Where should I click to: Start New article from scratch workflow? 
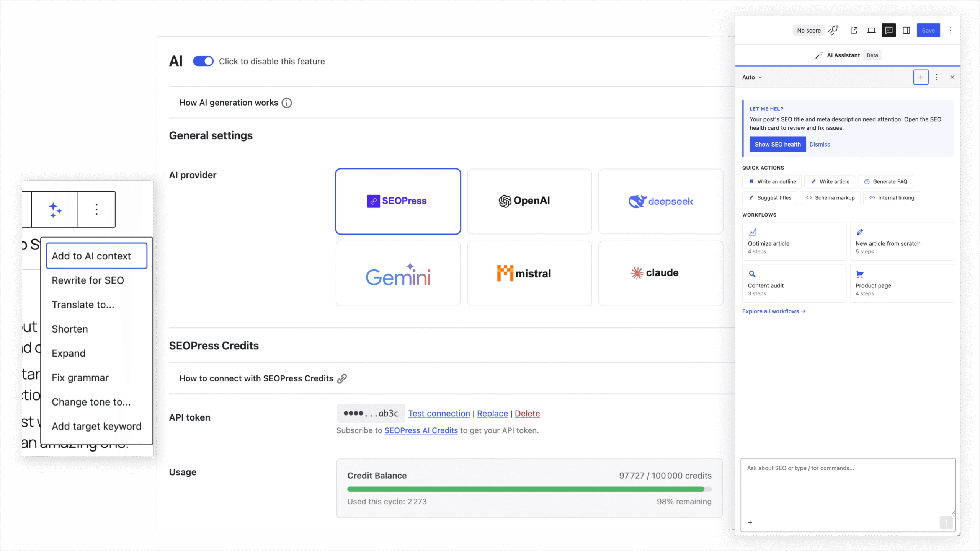[902, 241]
